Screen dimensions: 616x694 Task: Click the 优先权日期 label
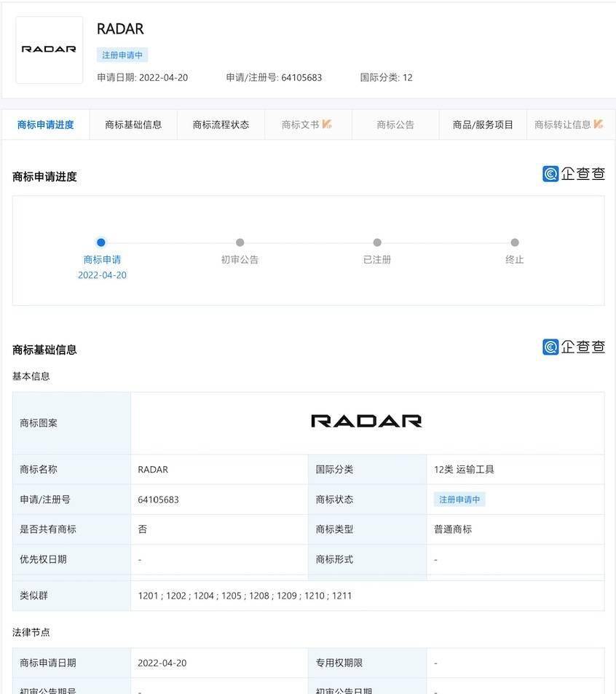[x=43, y=559]
